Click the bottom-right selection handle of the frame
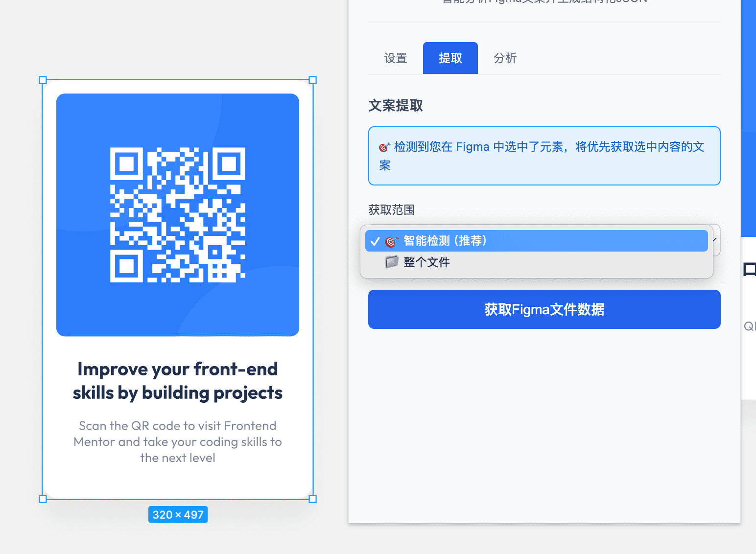The height and width of the screenshot is (554, 756). tap(312, 500)
